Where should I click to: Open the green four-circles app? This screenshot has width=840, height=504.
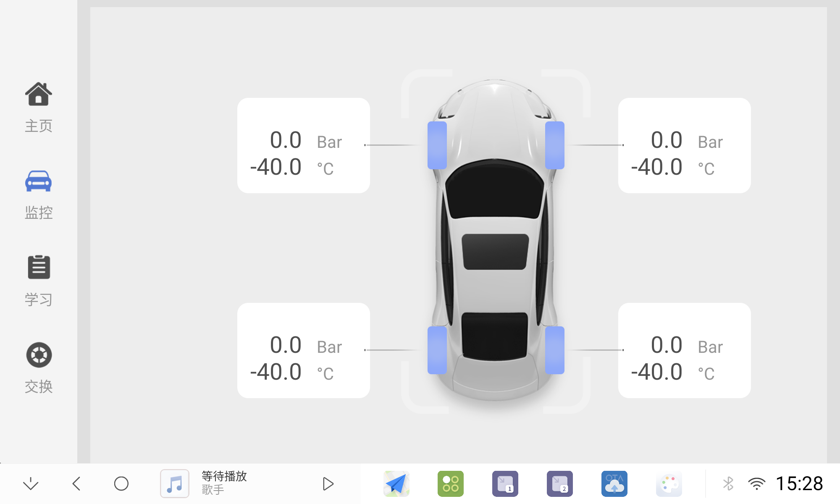point(451,484)
